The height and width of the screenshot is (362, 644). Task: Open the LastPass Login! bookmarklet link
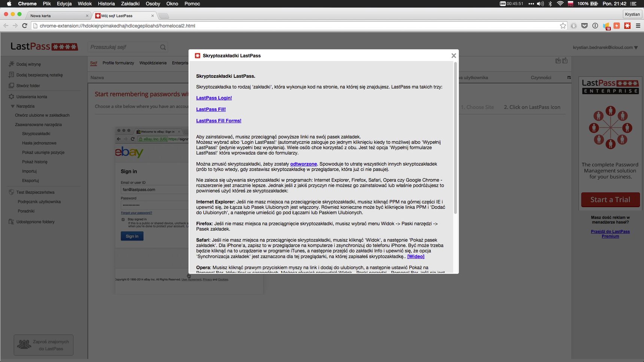(214, 98)
